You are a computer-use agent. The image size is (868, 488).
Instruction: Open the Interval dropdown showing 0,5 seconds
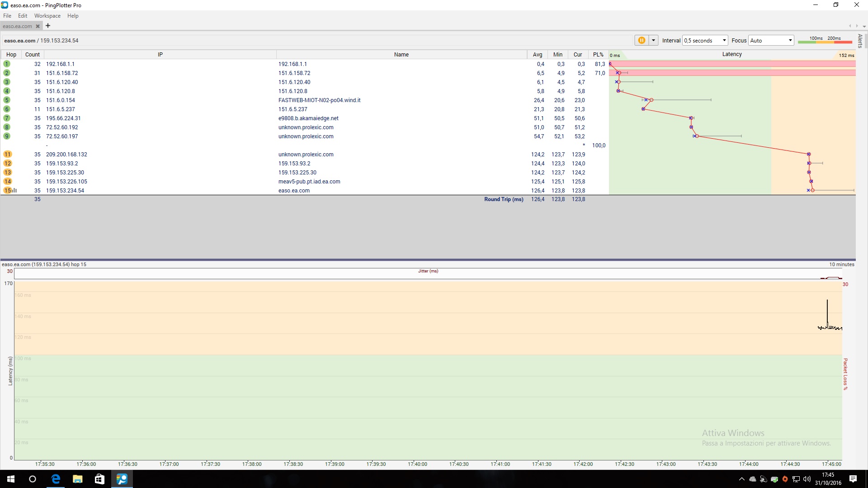coord(705,40)
